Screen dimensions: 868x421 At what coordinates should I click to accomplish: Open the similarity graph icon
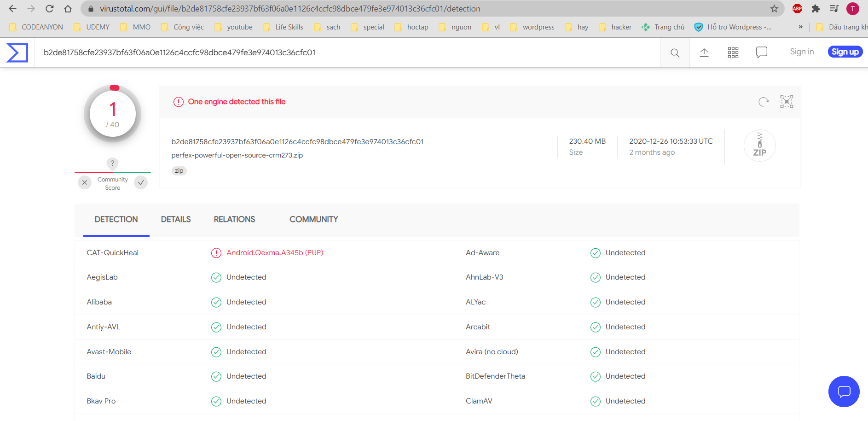click(x=787, y=101)
